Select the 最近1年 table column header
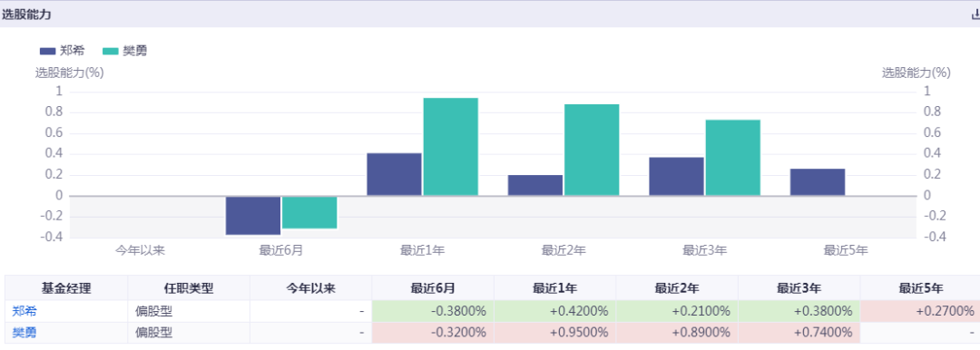 coord(555,288)
